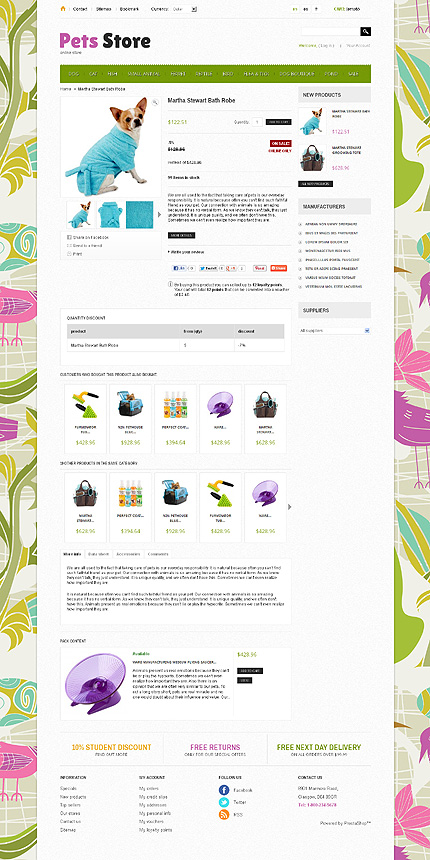Share product on Facebook link
The image size is (430, 860).
pyautogui.click(x=90, y=237)
